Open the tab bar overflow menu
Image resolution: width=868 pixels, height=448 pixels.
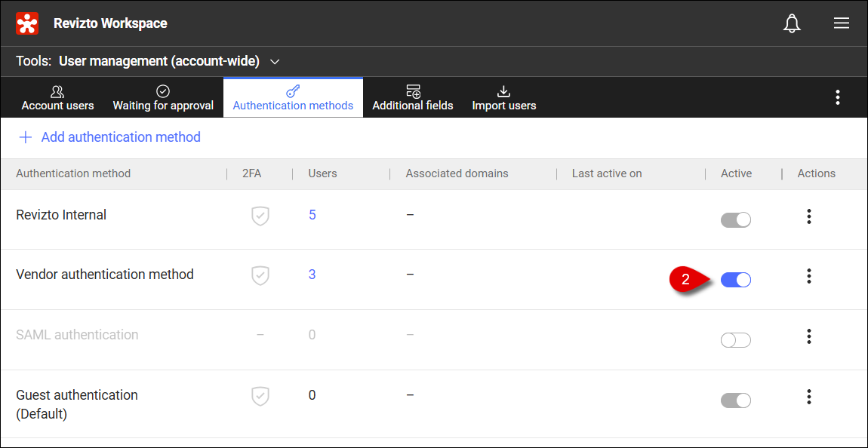pos(838,97)
